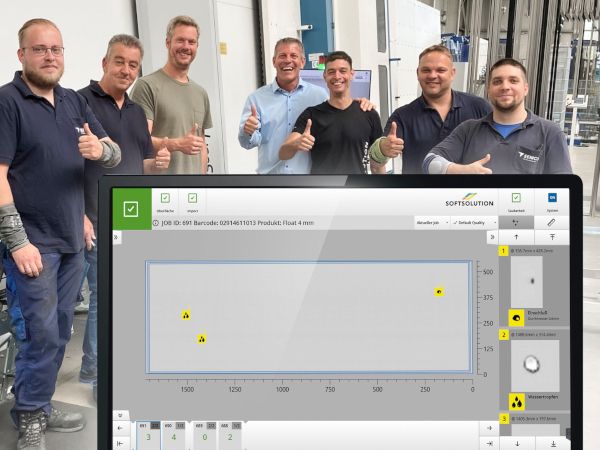Select job 690 tile with 4 defects
Viewport: 600px width, 450px height.
[174, 436]
